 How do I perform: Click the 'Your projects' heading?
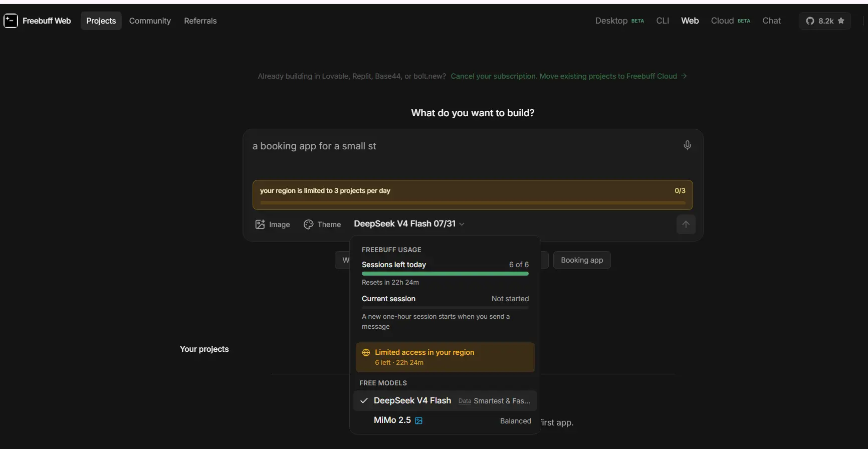point(204,349)
